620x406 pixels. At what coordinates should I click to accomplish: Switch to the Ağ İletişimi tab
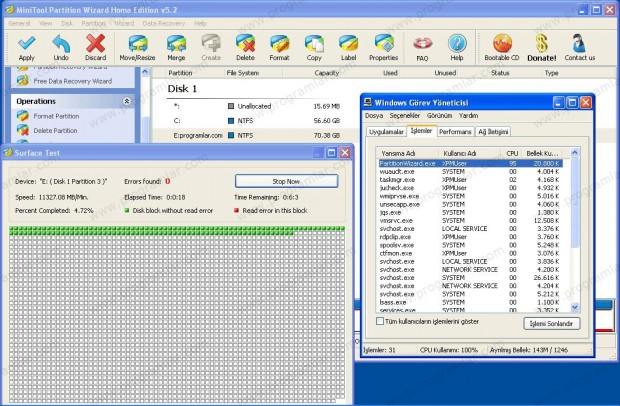493,132
